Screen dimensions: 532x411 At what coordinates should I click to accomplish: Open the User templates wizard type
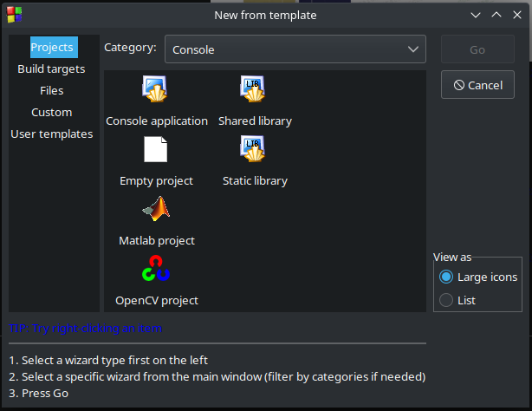[x=52, y=134]
